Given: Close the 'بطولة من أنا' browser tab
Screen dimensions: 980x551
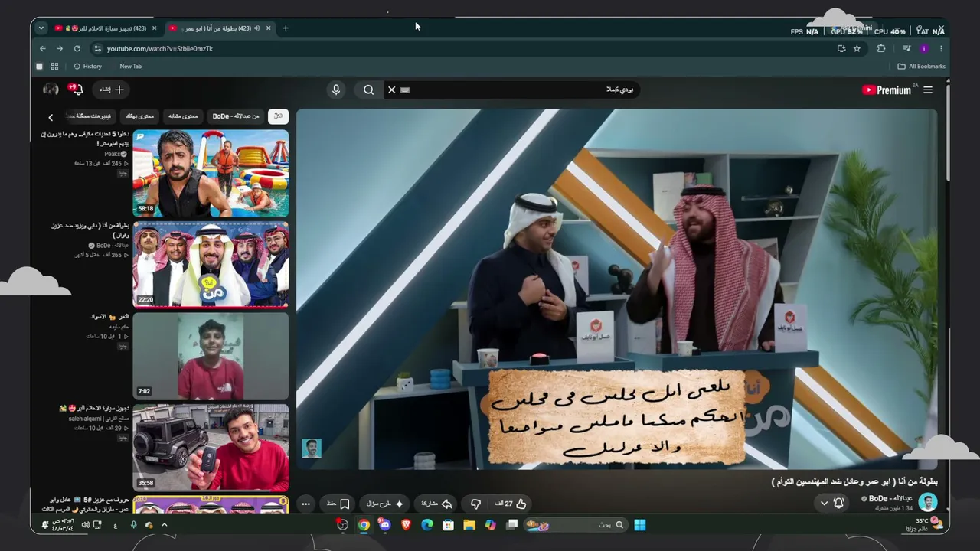Looking at the screenshot, I should click(268, 28).
